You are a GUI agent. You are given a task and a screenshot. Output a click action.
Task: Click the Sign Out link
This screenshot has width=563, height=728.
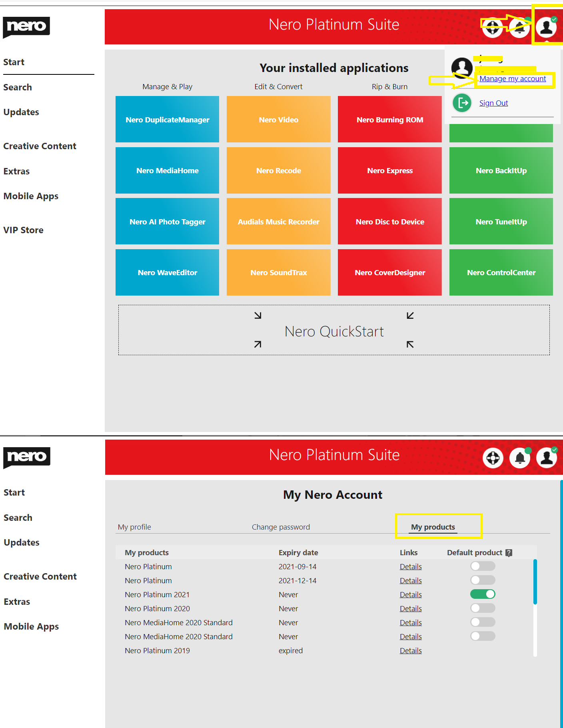click(x=494, y=103)
